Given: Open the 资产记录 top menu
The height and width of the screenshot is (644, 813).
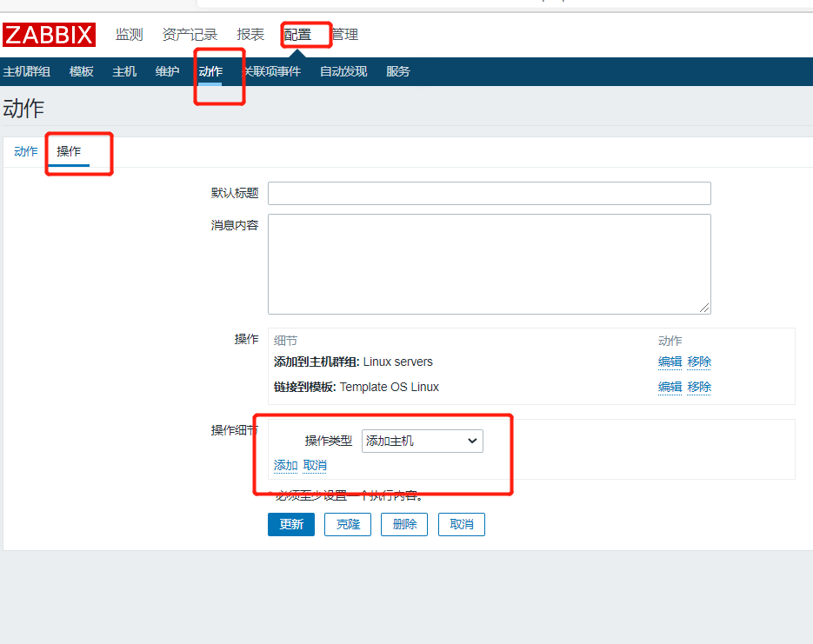Looking at the screenshot, I should coord(190,35).
